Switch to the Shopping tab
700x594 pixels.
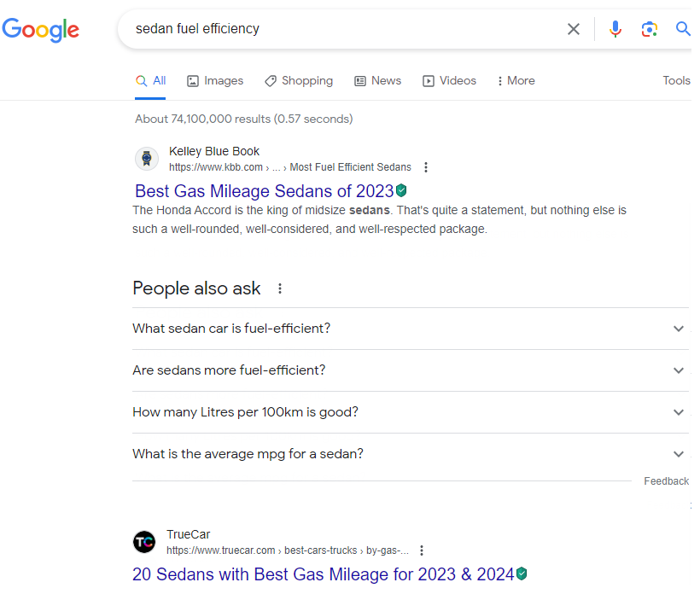click(x=299, y=81)
